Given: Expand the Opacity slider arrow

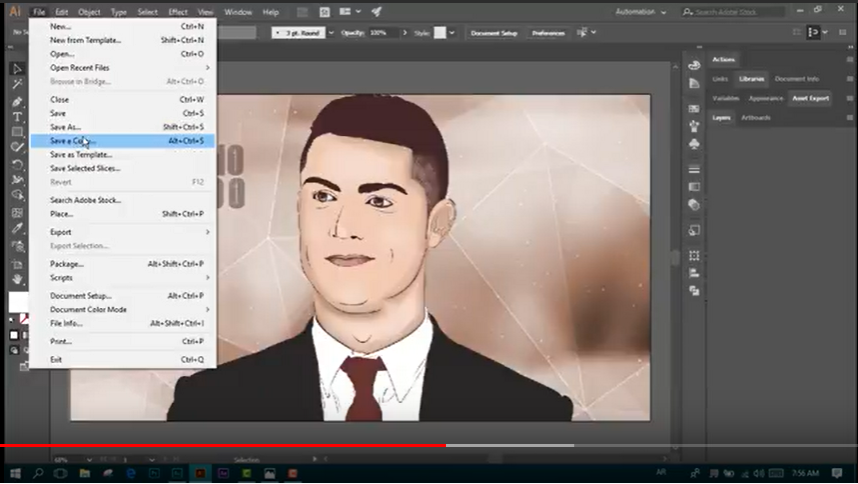Looking at the screenshot, I should tap(405, 33).
